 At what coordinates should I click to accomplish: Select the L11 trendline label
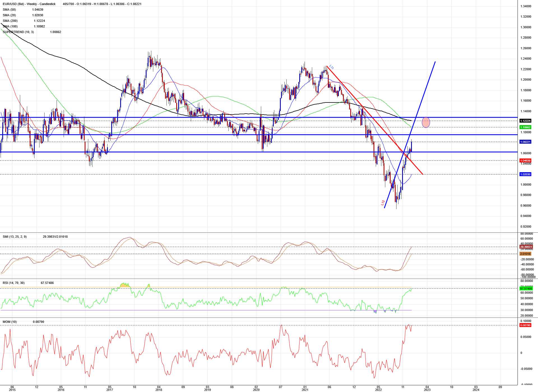(x=331, y=67)
